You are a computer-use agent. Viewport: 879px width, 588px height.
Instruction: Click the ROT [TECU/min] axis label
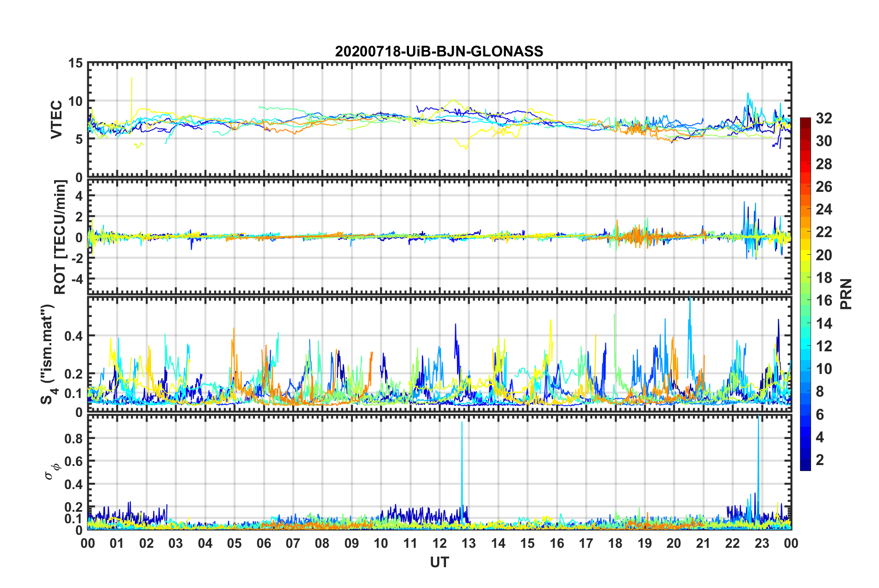click(x=60, y=237)
